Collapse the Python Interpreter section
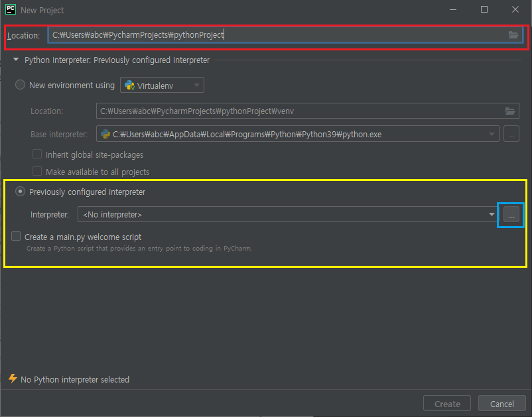532x417 pixels. 16,60
